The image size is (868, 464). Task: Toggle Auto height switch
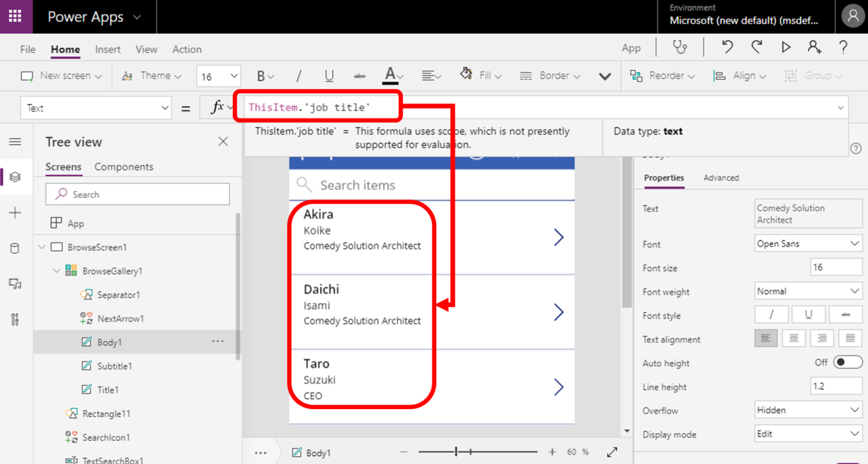point(848,362)
